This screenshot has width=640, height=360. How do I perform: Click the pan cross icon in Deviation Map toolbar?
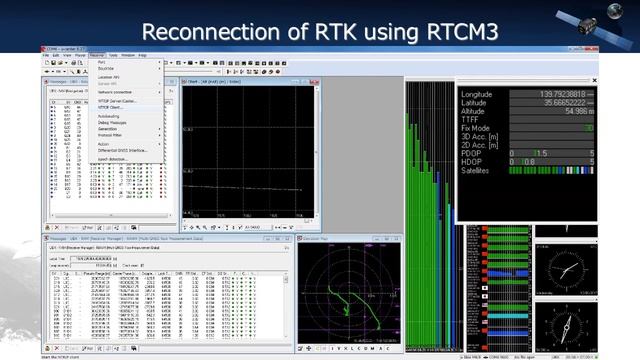click(309, 348)
